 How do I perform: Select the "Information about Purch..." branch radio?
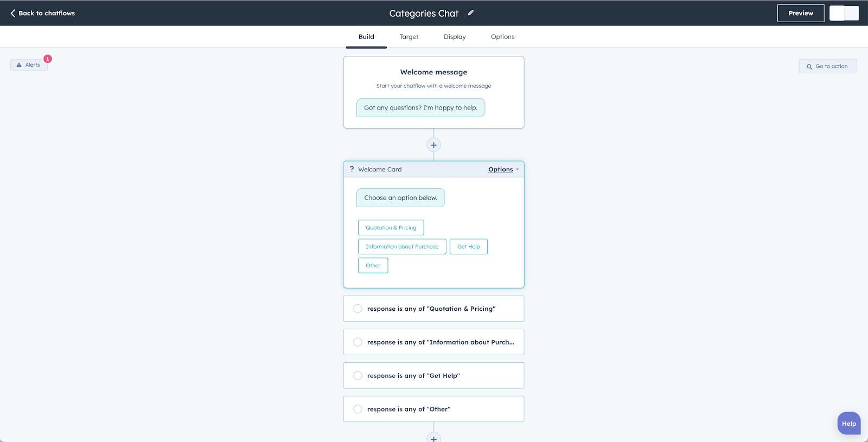358,342
